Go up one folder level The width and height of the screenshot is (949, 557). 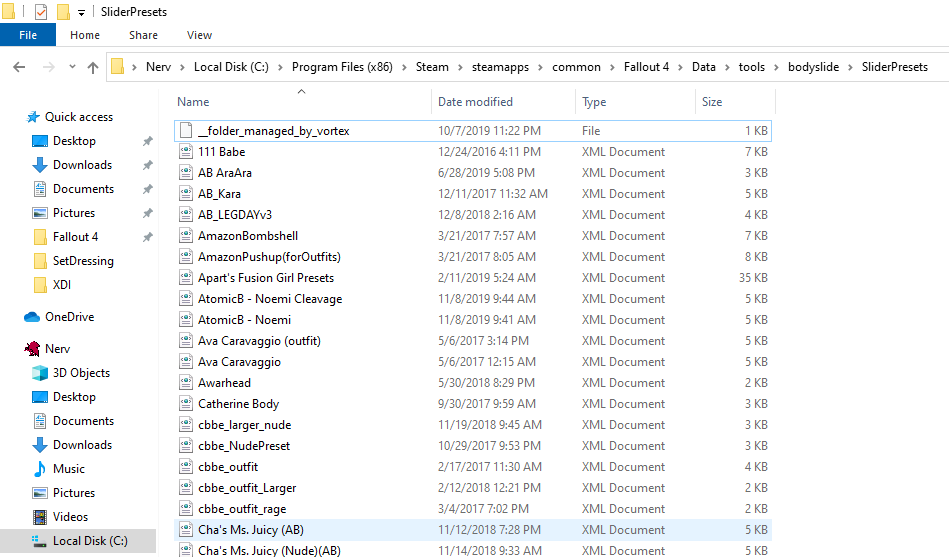coord(93,67)
